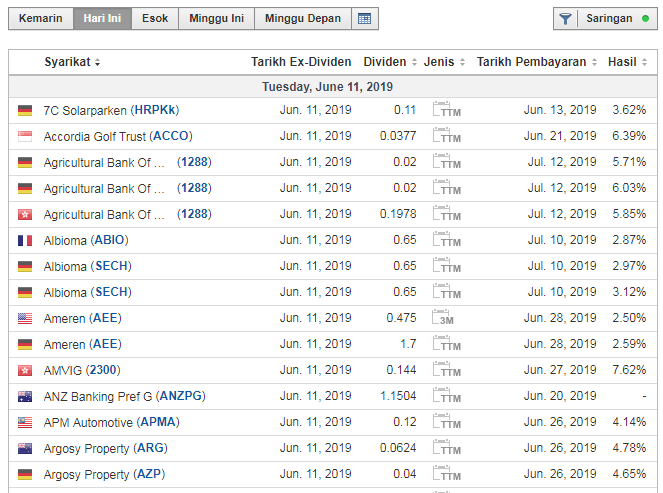The height and width of the screenshot is (493, 663).
Task: Click the Australian flag beside ANZ Banking Pref G
Action: (25, 397)
